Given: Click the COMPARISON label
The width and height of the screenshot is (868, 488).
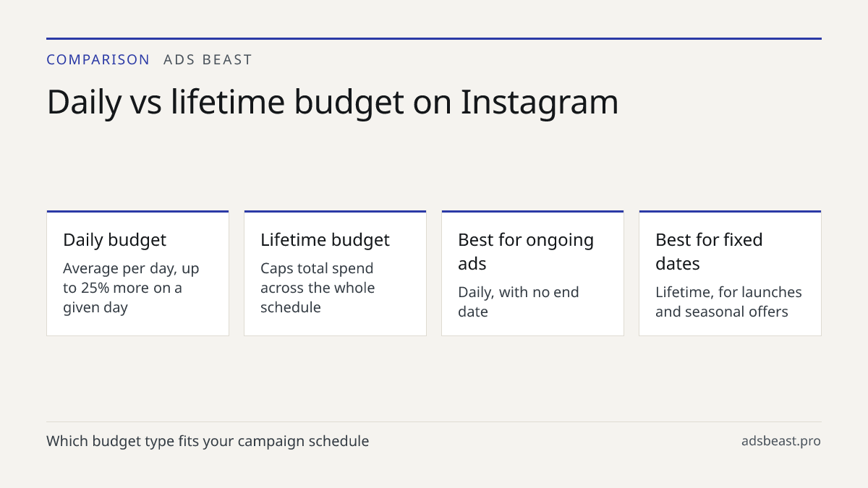Looking at the screenshot, I should point(98,60).
